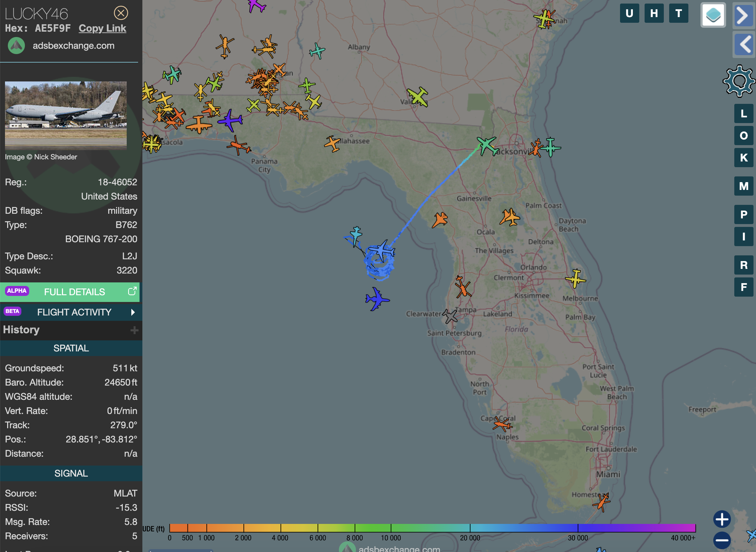Viewport: 756px width, 552px height.
Task: Open FULL DETAILS alpha button
Action: [70, 292]
